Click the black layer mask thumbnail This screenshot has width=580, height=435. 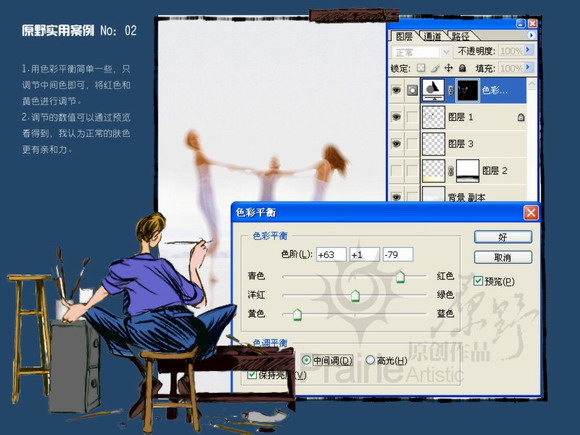click(x=468, y=90)
